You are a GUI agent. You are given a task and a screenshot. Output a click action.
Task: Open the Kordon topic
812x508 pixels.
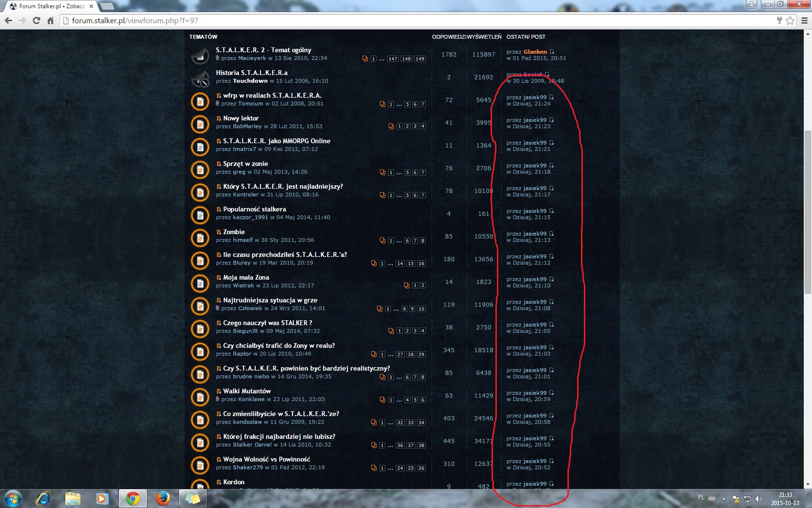[233, 482]
